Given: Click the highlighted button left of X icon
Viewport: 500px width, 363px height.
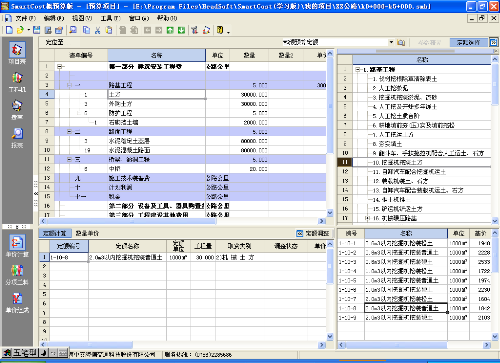Looking at the screenshot, I should (x=468, y=42).
